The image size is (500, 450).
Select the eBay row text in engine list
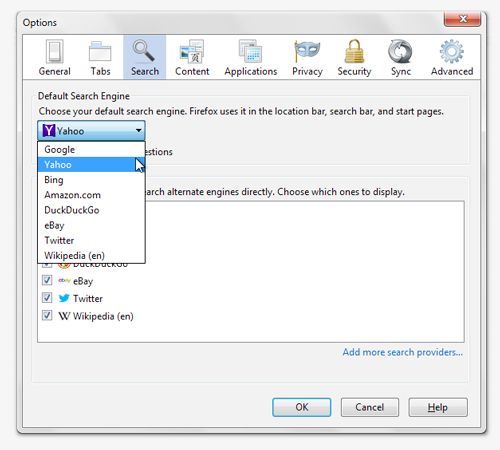coord(83,281)
